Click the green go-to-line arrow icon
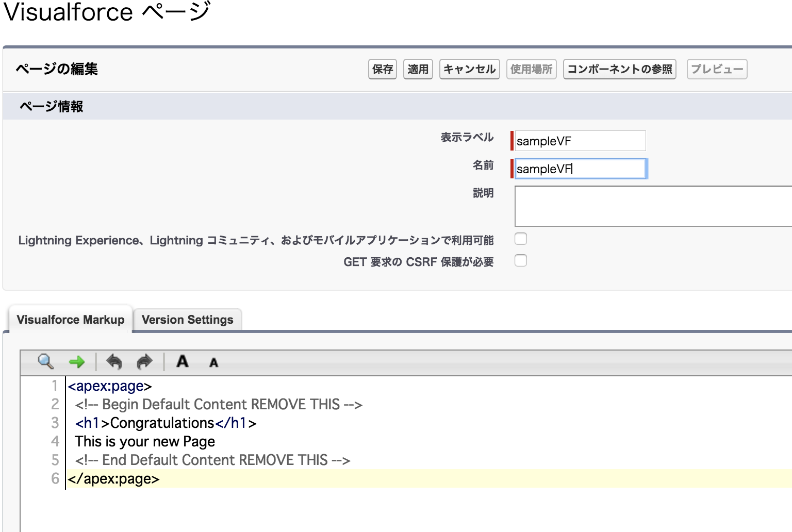 77,362
